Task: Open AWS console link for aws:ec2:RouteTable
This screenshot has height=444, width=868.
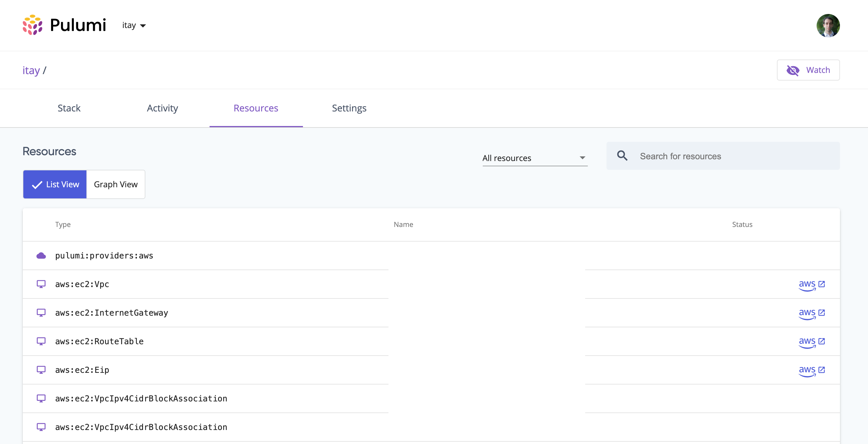Action: coord(812,342)
